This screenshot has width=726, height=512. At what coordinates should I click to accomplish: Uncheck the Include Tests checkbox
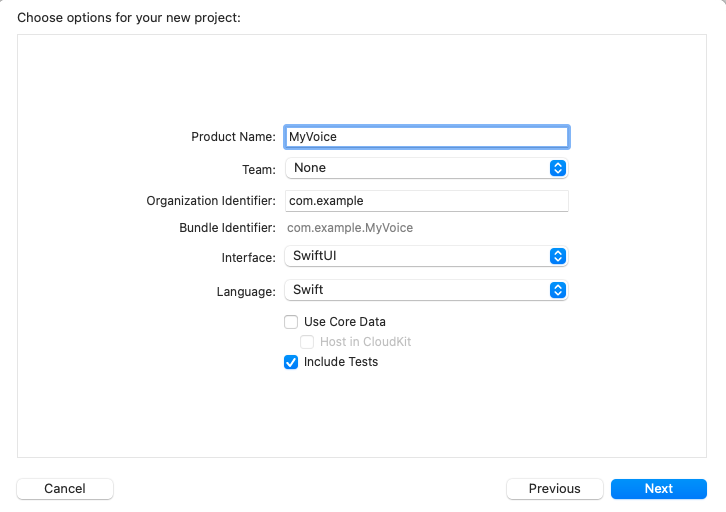[x=291, y=362]
